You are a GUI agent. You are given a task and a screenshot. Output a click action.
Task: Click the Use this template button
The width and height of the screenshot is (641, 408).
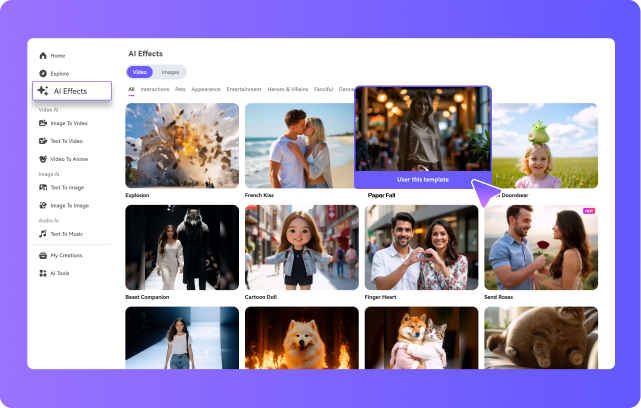coord(423,179)
